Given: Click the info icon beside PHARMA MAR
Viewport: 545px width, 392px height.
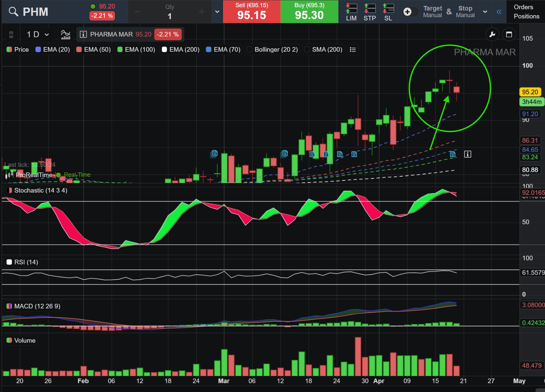Looking at the screenshot, I should click(83, 35).
